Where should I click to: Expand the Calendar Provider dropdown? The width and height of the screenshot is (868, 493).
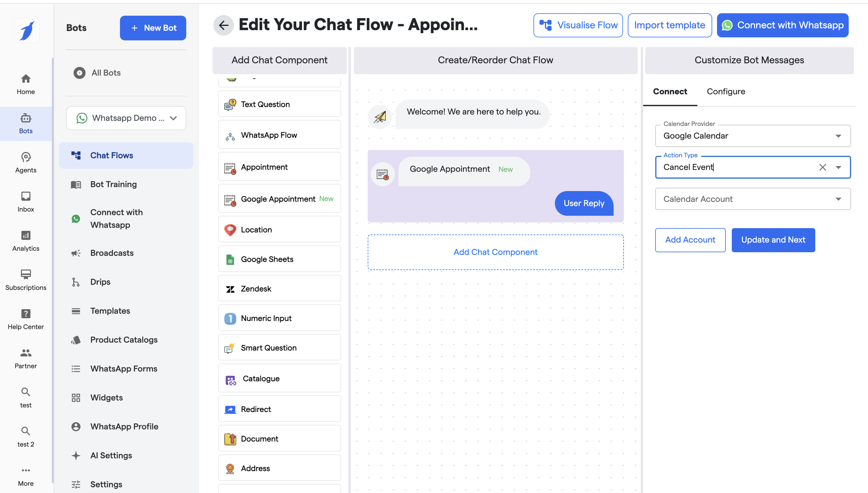point(752,136)
